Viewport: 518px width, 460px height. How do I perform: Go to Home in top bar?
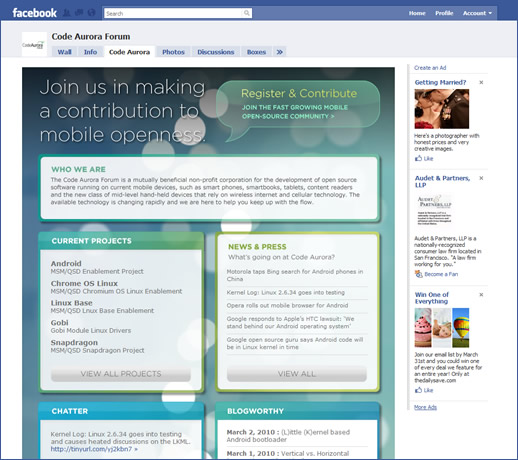[417, 13]
